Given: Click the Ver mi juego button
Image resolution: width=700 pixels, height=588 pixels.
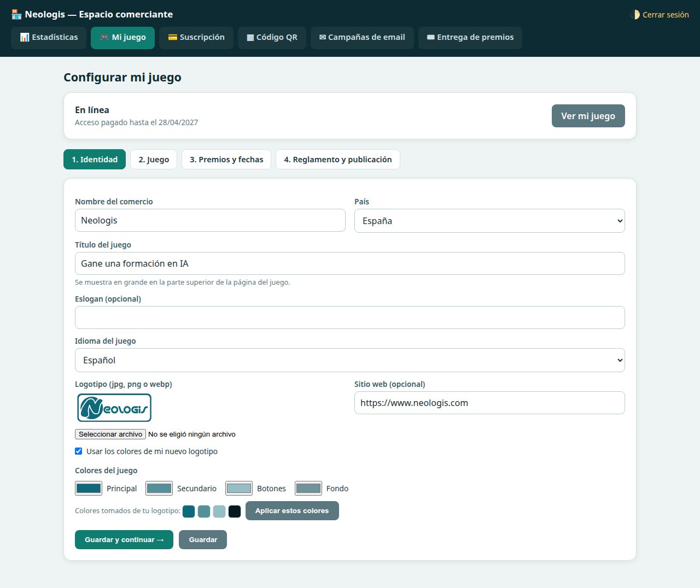Looking at the screenshot, I should [588, 116].
